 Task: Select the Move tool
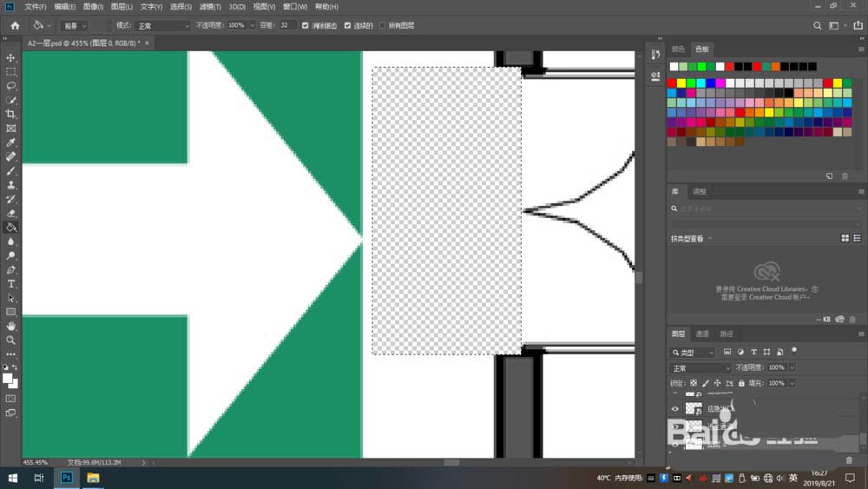point(11,58)
